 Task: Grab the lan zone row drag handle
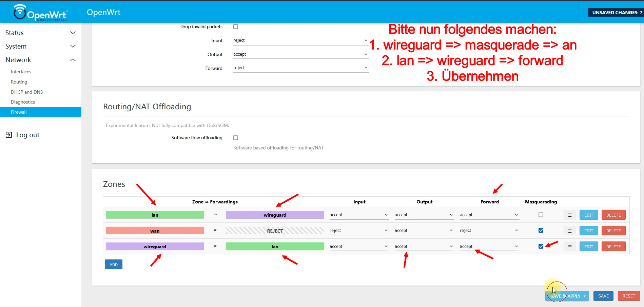570,215
